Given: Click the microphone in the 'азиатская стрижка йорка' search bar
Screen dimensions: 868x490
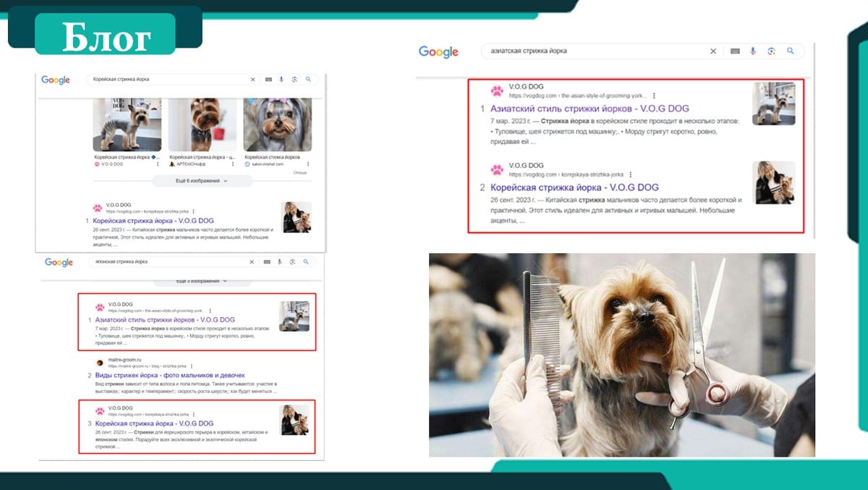Looking at the screenshot, I should 753,51.
